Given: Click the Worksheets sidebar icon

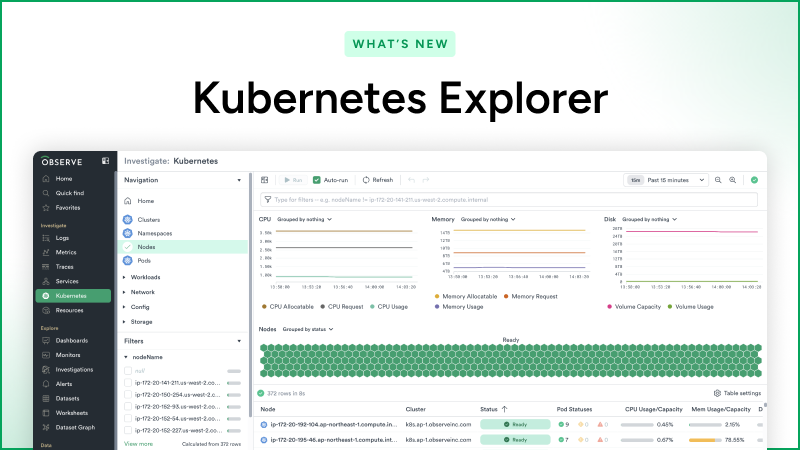Looking at the screenshot, I should [x=46, y=413].
